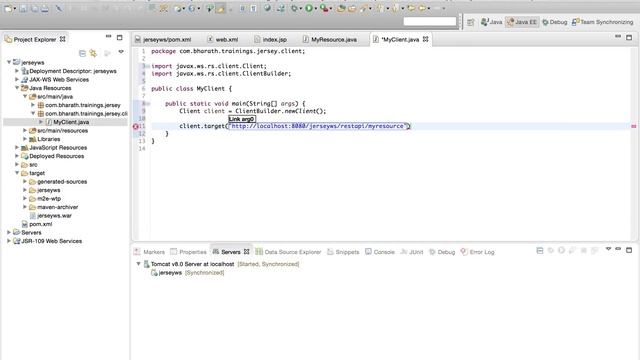Collapse the jerseyws project node
This screenshot has width=640, height=360.
point(9,62)
